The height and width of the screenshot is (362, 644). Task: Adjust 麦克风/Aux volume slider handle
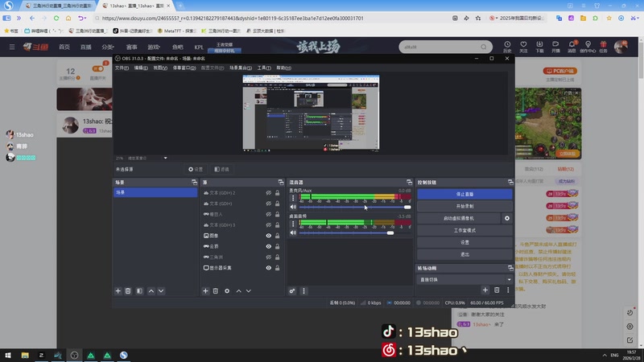(x=407, y=208)
